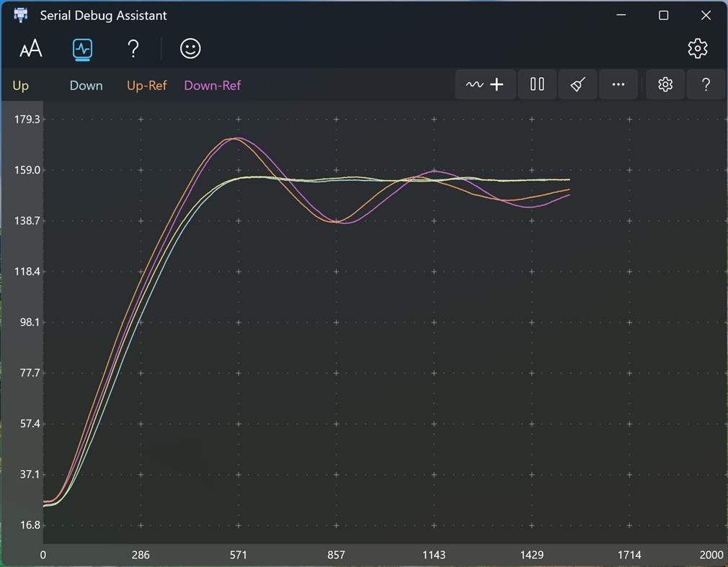Click the Serial Debug Assistant app icon
728x567 pixels.
(20, 15)
